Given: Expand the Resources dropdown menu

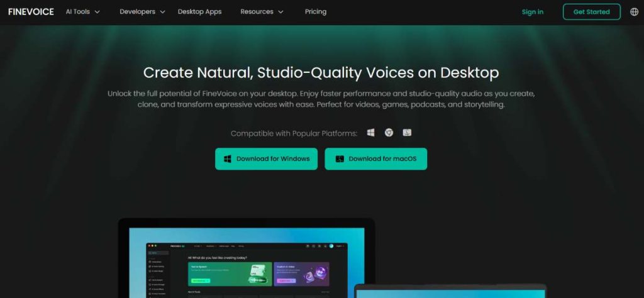Looking at the screenshot, I should tap(262, 12).
